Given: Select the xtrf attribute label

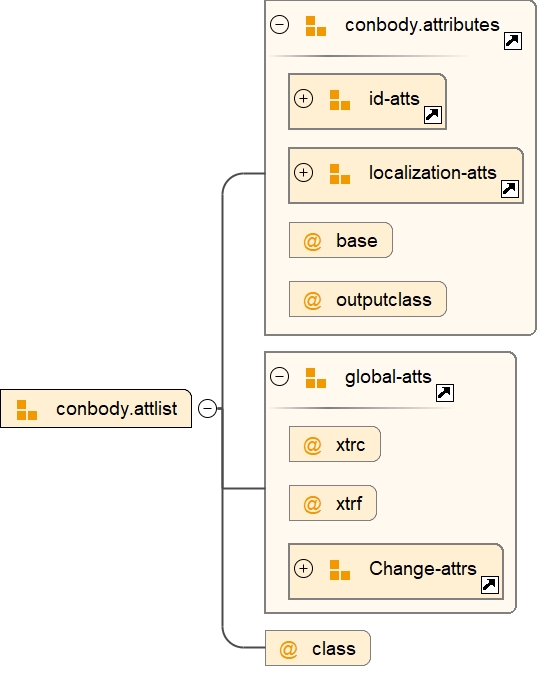Looking at the screenshot, I should coord(349,503).
